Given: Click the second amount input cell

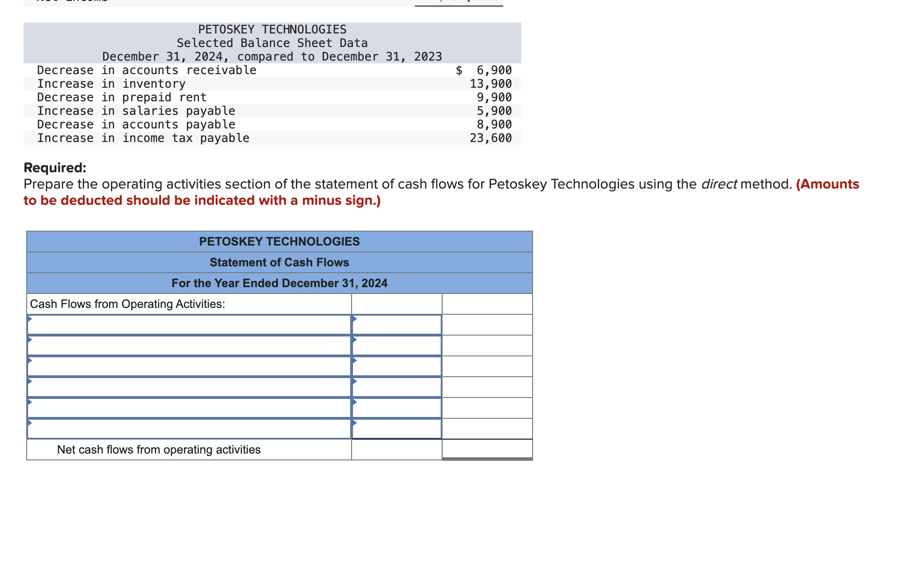Looking at the screenshot, I should (396, 346).
